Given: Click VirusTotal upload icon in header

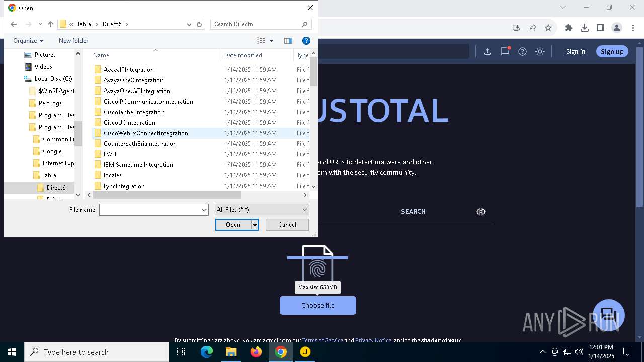Looking at the screenshot, I should click(x=487, y=51).
